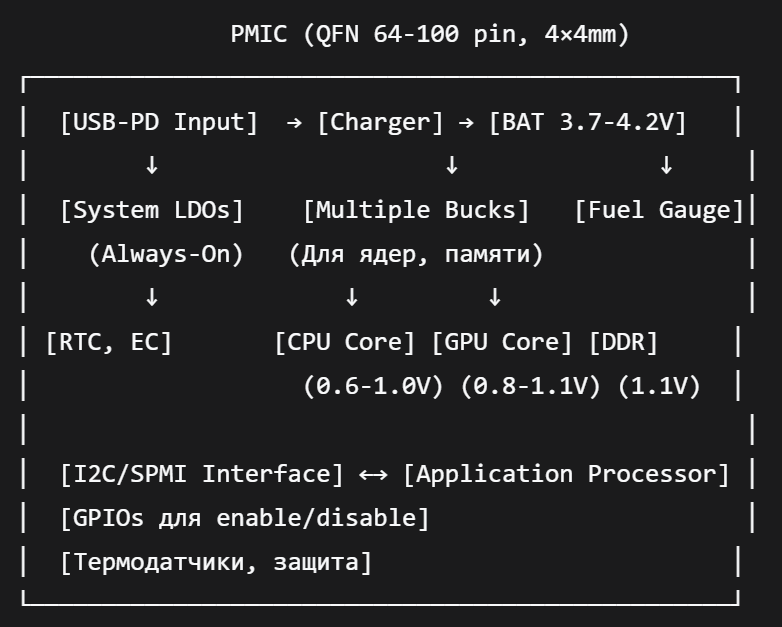Image resolution: width=782 pixels, height=627 pixels.
Task: Select the Application Processor block
Action: 566,474
